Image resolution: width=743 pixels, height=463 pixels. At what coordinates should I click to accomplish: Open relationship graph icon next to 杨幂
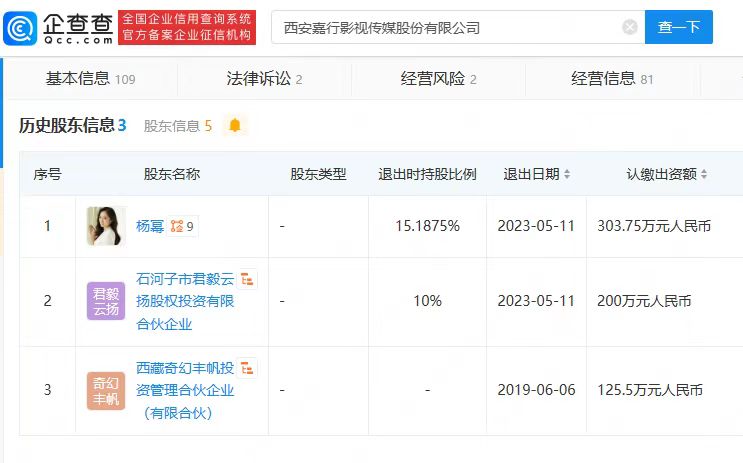[182, 226]
